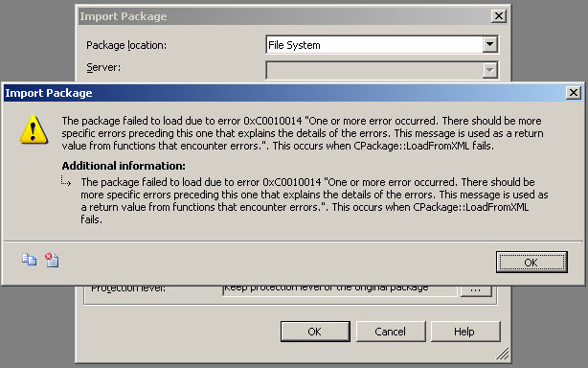Expand the Server dropdown arrow
Viewport: 588px width, 368px height.
489,70
